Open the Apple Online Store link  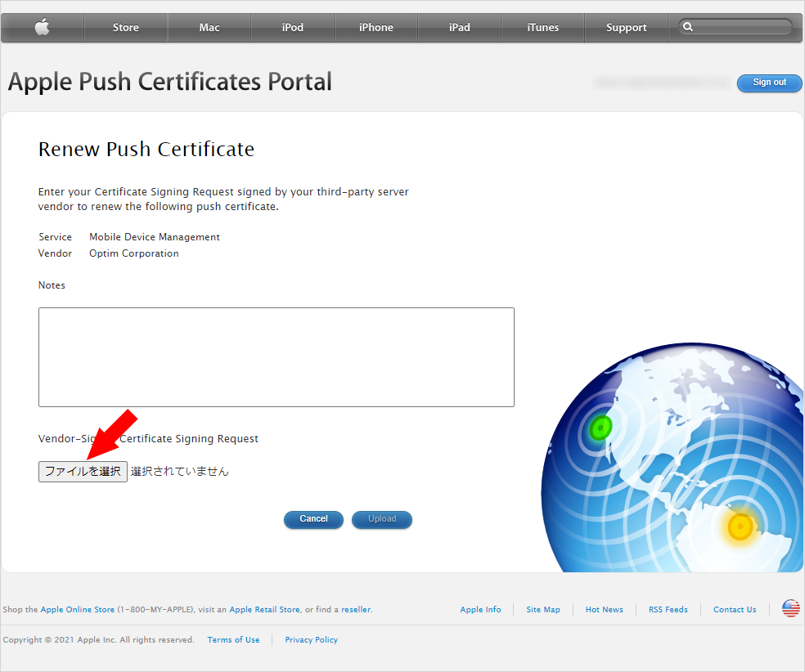click(x=78, y=609)
